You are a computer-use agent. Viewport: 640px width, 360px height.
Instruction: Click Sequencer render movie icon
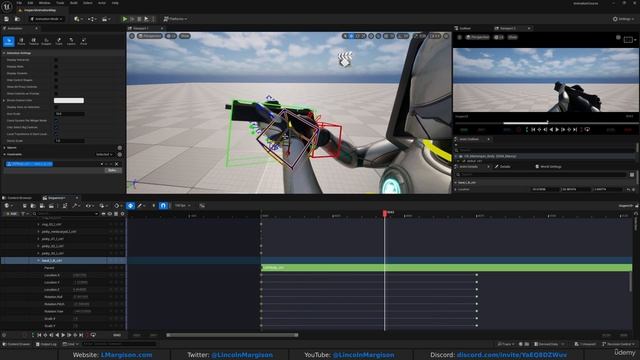51,206
